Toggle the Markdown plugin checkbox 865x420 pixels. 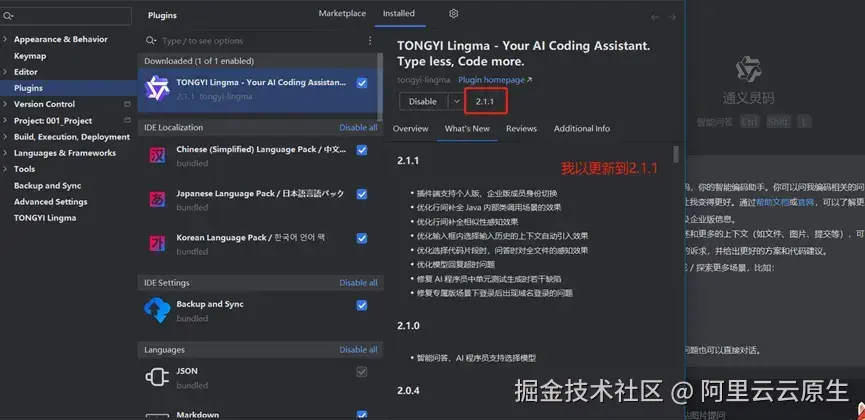point(362,414)
